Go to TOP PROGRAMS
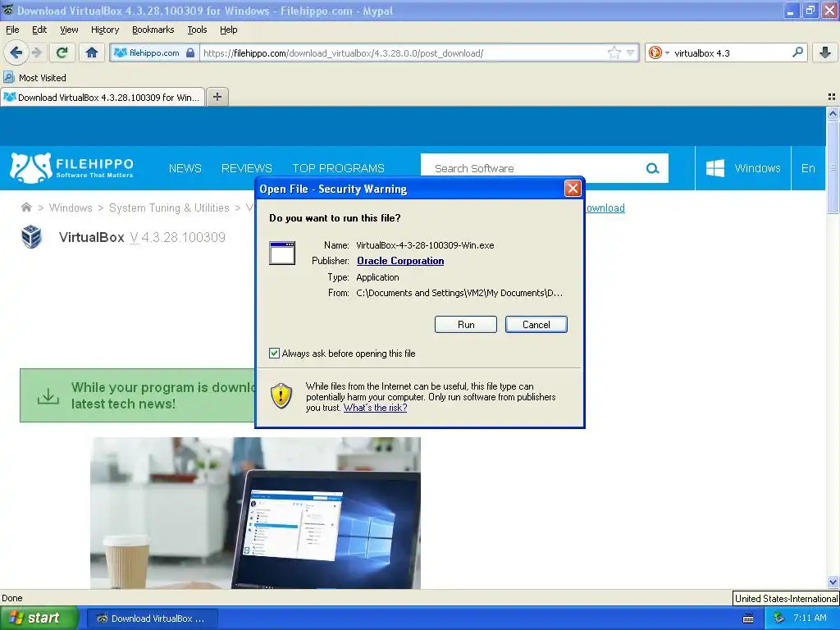 338,168
